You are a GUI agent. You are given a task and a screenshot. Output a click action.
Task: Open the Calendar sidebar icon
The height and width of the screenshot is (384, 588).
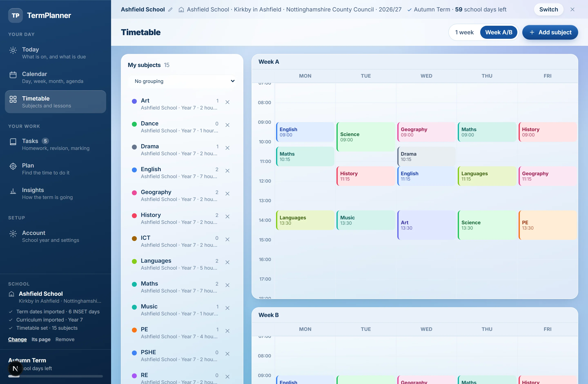click(x=13, y=75)
